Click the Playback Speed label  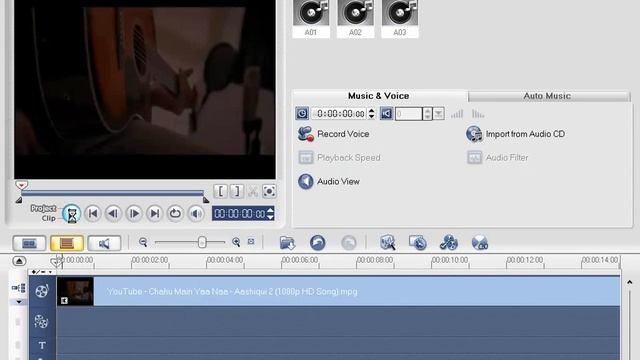click(x=349, y=158)
